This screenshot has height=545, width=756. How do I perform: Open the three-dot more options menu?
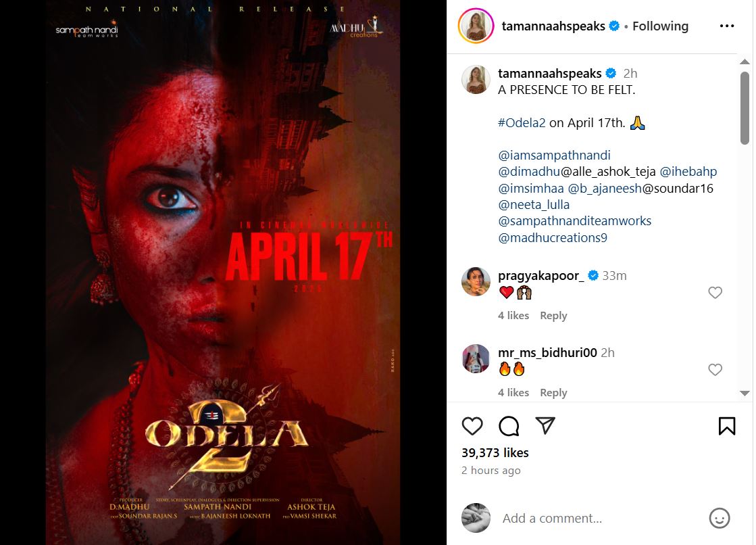pyautogui.click(x=726, y=26)
